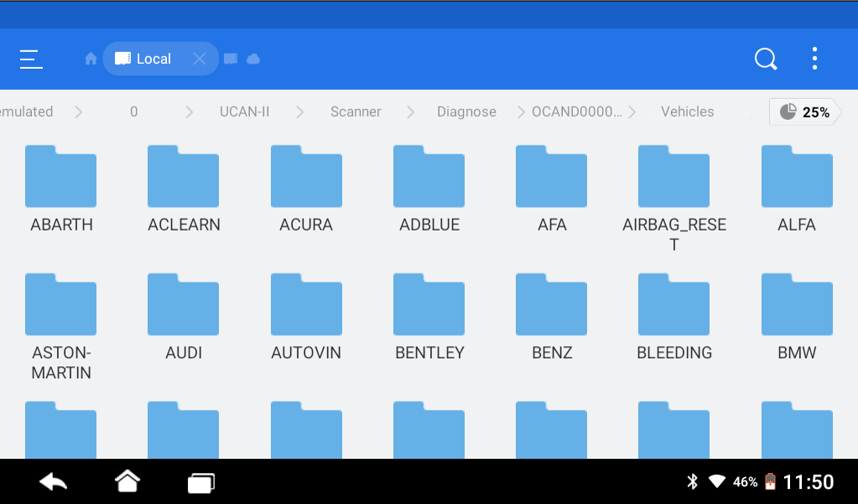Open the AUDI folder
Viewport: 858px width, 504px height.
pos(184,317)
